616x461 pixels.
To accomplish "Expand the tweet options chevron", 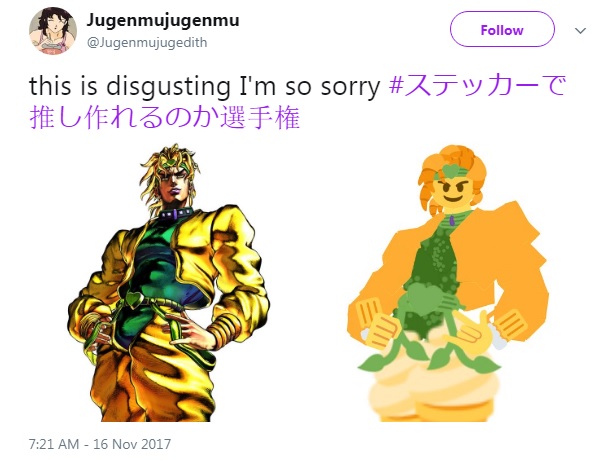I will coord(580,30).
